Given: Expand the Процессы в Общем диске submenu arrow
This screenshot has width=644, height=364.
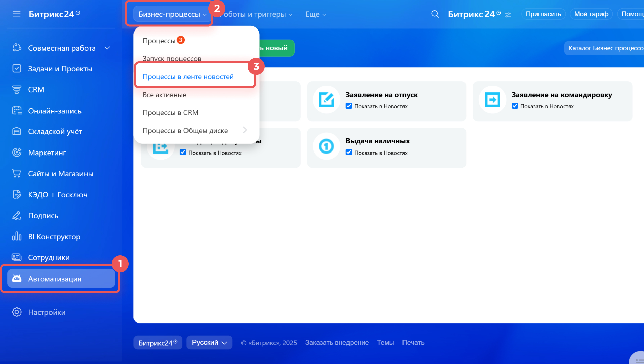Looking at the screenshot, I should coord(245,130).
